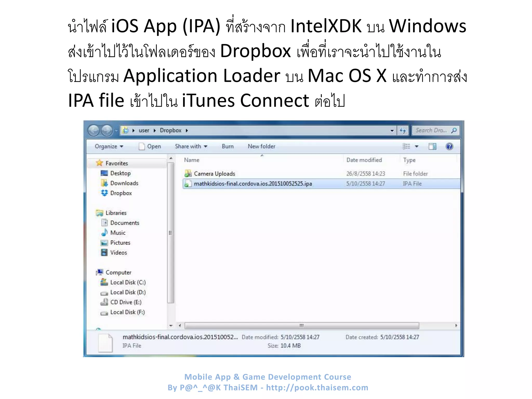Click the Camera Uploads folder icon
Viewport: 532px width, 399px height.
tap(188, 174)
